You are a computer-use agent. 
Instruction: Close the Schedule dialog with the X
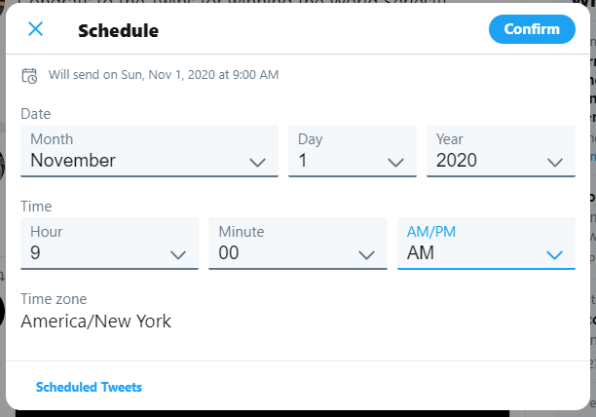pyautogui.click(x=35, y=29)
